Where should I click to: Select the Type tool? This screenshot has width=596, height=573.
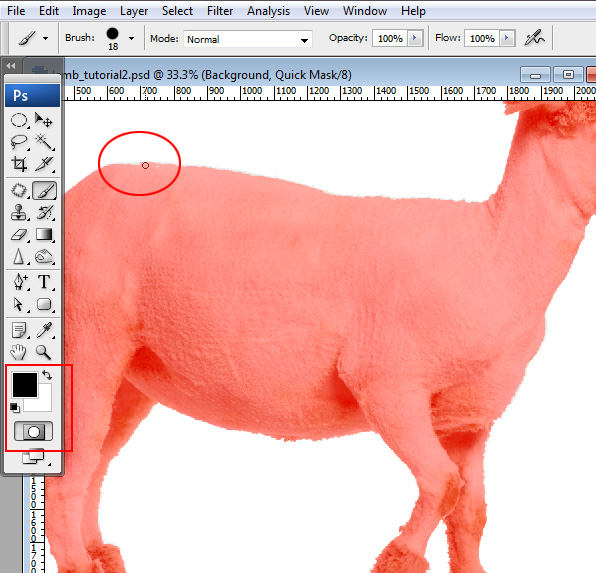44,283
